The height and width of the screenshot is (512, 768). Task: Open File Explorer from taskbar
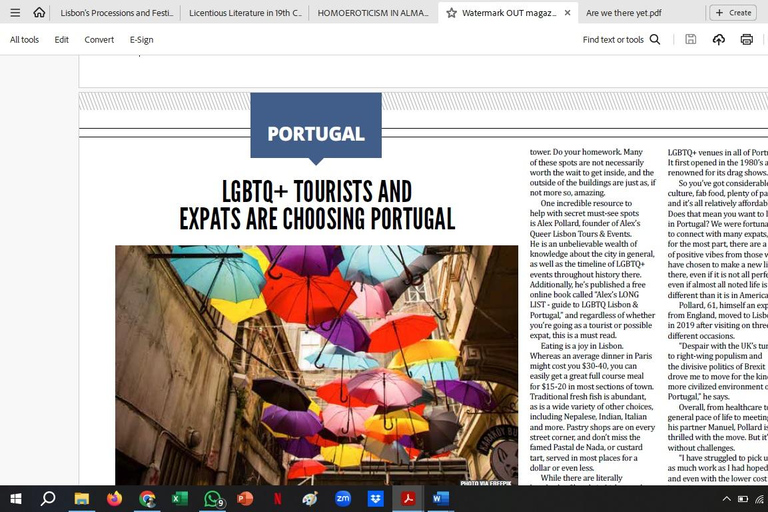[x=81, y=499]
